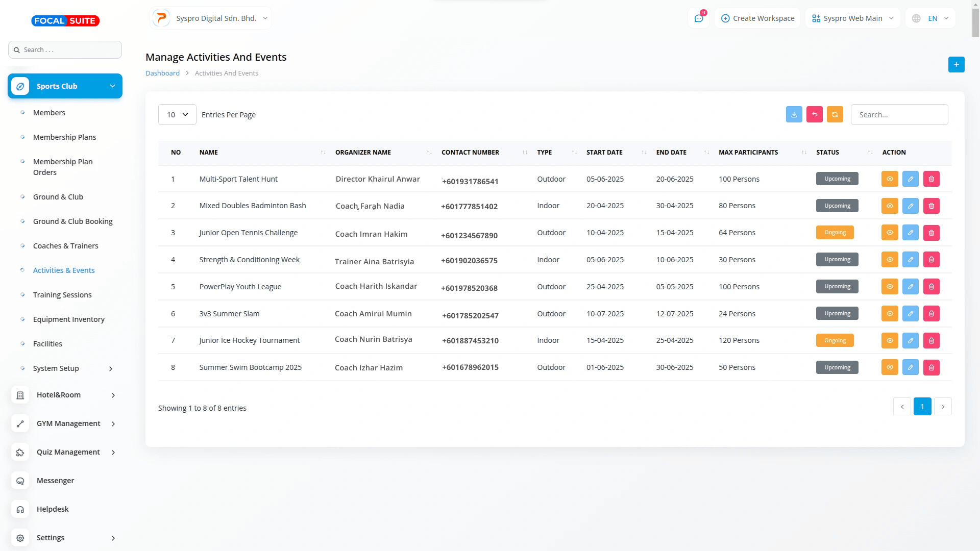
Task: Open the Equipment Inventory menu item
Action: pos(69,319)
